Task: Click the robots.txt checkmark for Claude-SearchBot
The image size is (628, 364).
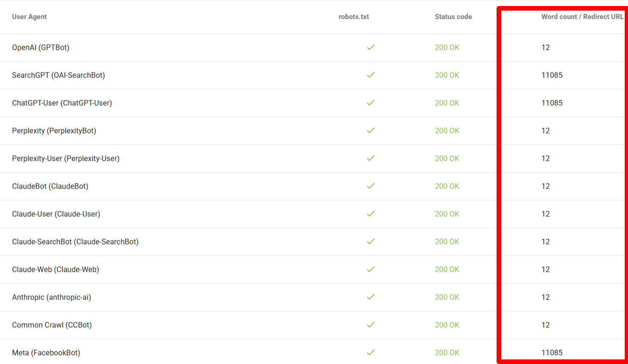Action: pyautogui.click(x=370, y=241)
